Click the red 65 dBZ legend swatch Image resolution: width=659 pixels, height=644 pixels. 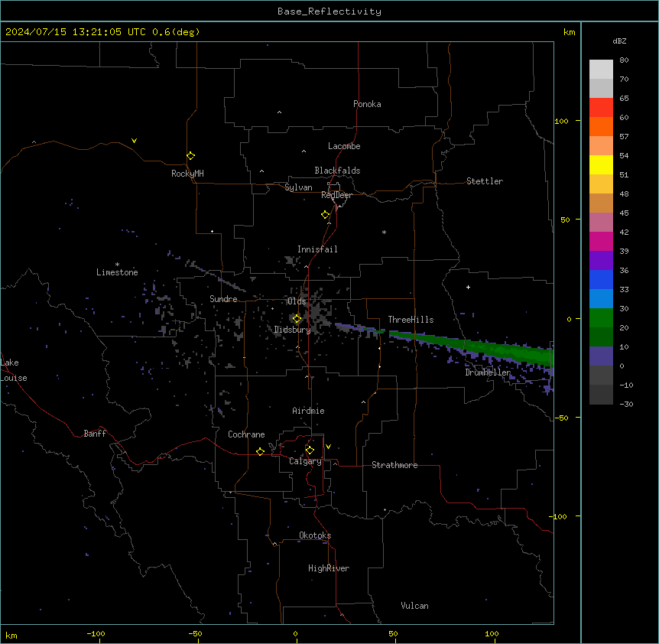pyautogui.click(x=601, y=108)
